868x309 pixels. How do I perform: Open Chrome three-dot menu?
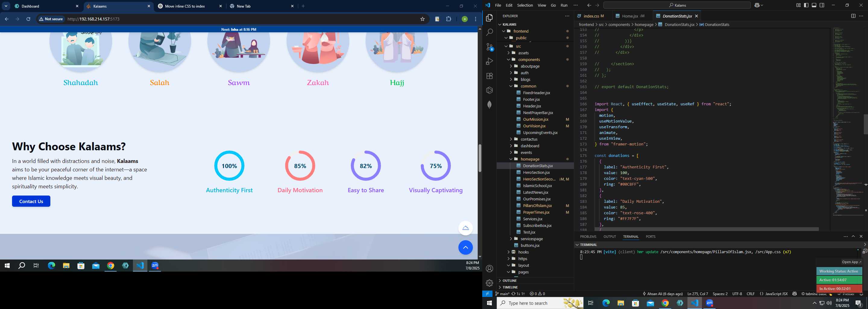click(476, 19)
